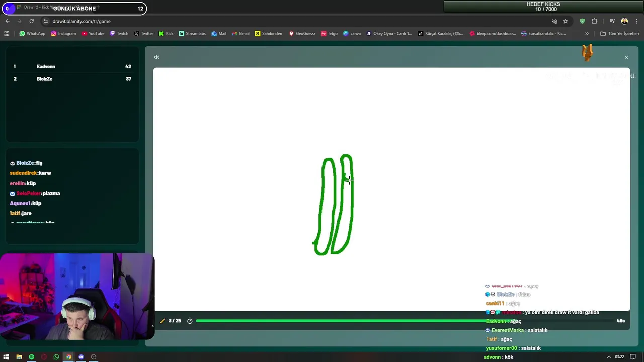Click overlay chat message 'EverestMarka : salatalık'
The height and width of the screenshot is (362, 644).
tap(516, 330)
